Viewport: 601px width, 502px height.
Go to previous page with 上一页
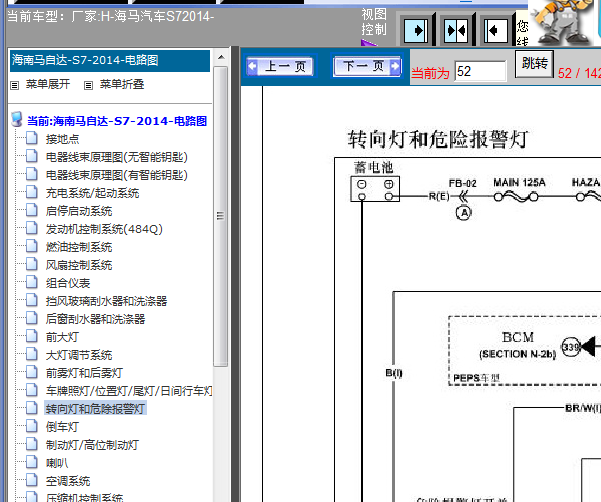pos(280,66)
